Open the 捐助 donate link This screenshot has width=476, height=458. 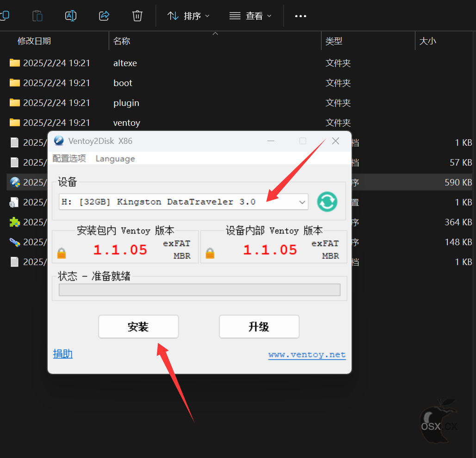pyautogui.click(x=63, y=354)
